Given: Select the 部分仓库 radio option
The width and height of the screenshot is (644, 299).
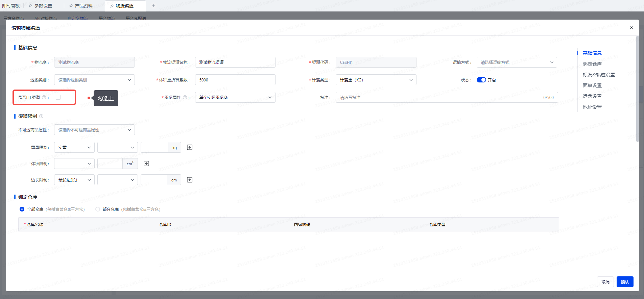Looking at the screenshot, I should pos(98,209).
